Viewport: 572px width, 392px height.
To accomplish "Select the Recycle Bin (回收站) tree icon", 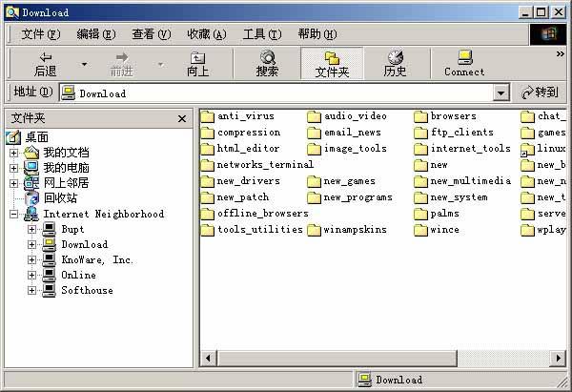I will (x=31, y=198).
